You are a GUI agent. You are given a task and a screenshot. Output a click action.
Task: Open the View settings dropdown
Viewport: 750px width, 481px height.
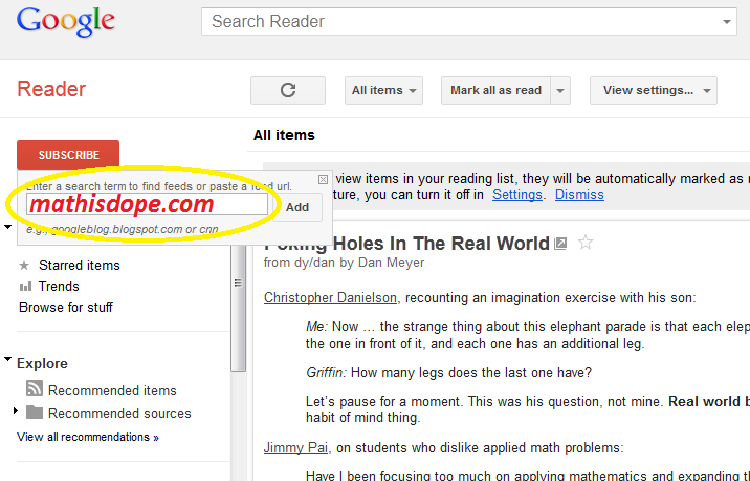(x=653, y=90)
